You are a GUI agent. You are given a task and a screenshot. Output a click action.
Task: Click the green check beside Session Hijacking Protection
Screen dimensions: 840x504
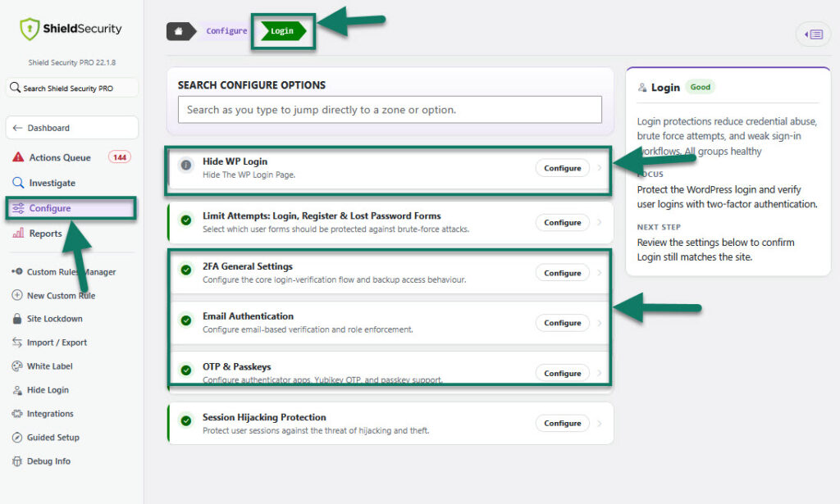(186, 420)
